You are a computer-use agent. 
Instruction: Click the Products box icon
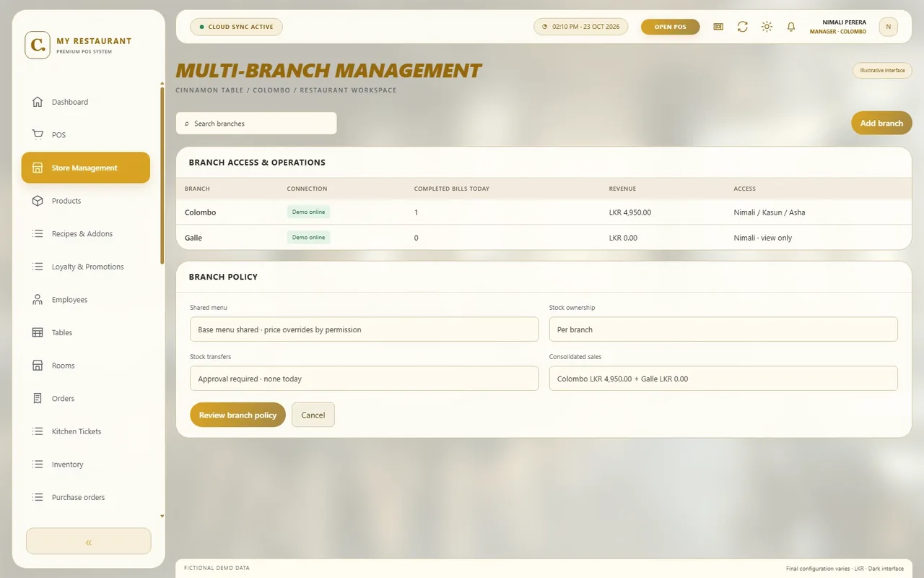(38, 201)
